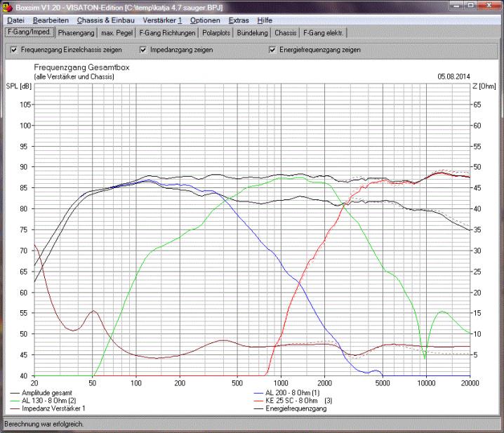
Task: Toggle Frequenzgang Einzelchassis zeigen checkbox
Action: 14,50
